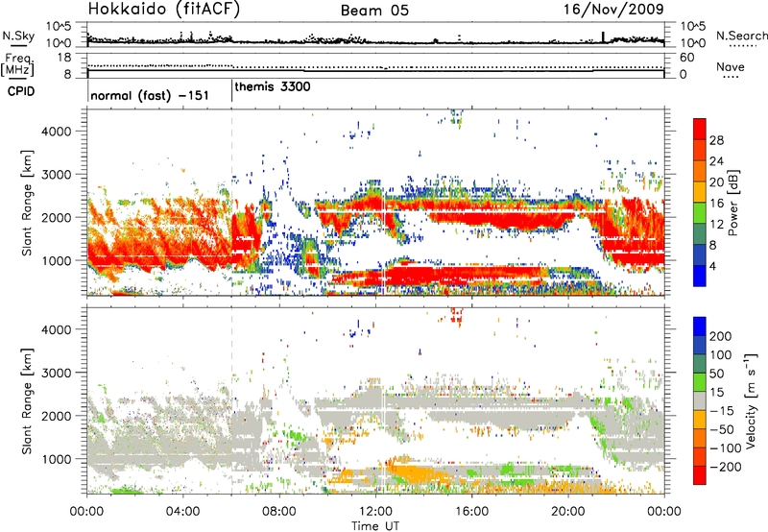Image resolution: width=768 pixels, height=532 pixels.
Task: Click the green segment of the Power color bar near 12
Action: coord(700,212)
